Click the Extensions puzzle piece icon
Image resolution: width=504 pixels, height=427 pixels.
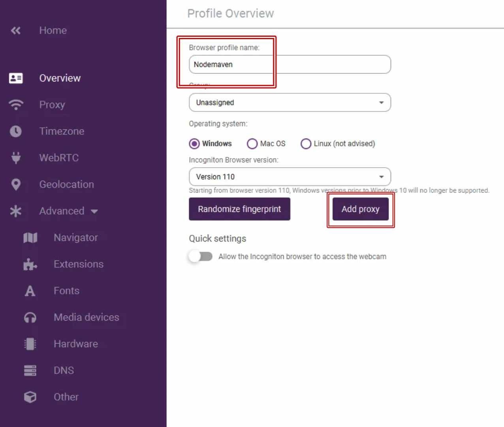(x=30, y=264)
